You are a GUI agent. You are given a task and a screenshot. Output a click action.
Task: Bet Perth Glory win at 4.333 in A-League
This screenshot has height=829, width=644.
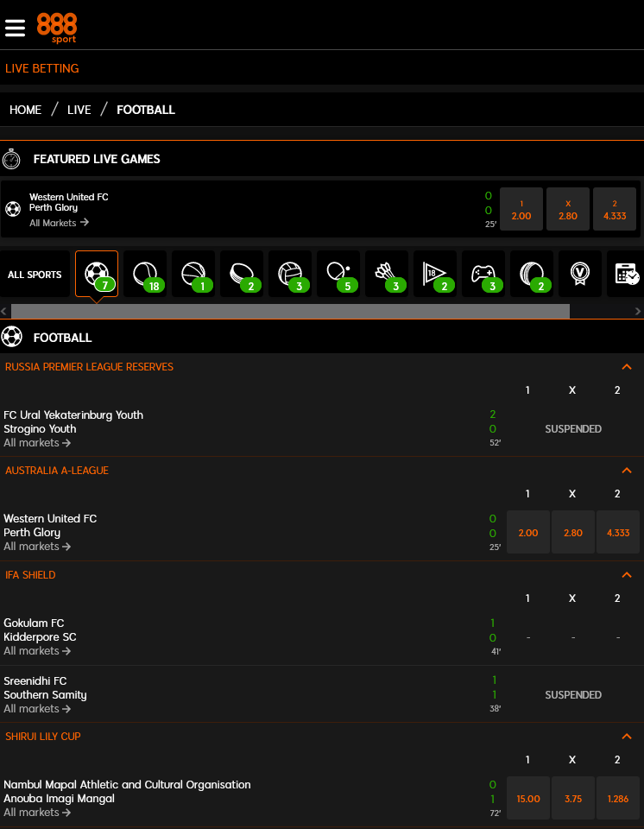[x=618, y=533]
